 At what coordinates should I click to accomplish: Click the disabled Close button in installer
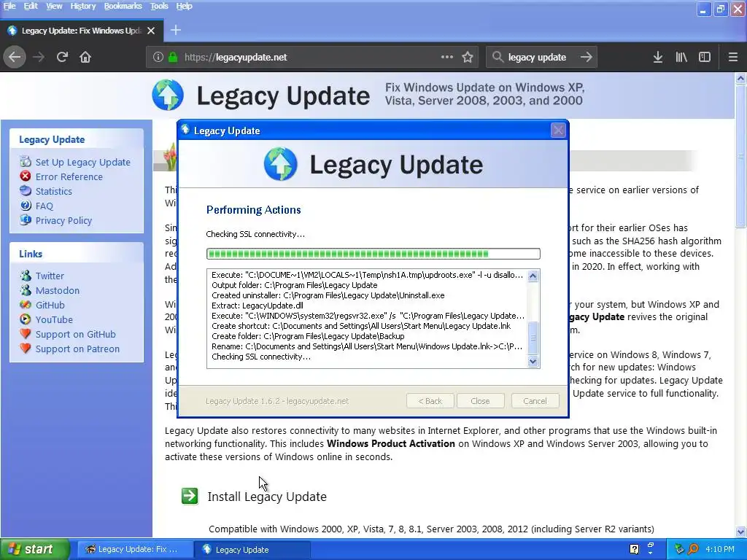[x=480, y=401]
